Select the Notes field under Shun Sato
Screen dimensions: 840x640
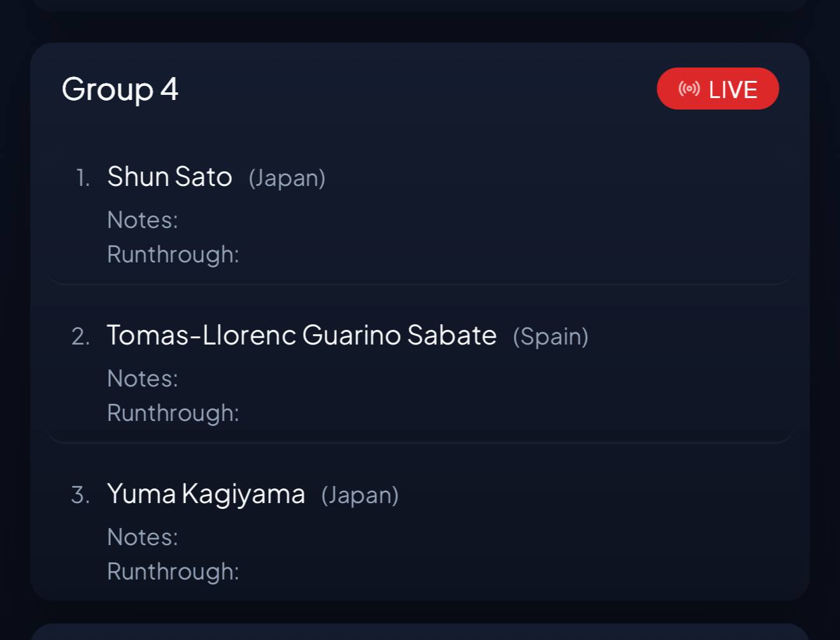pyautogui.click(x=143, y=220)
